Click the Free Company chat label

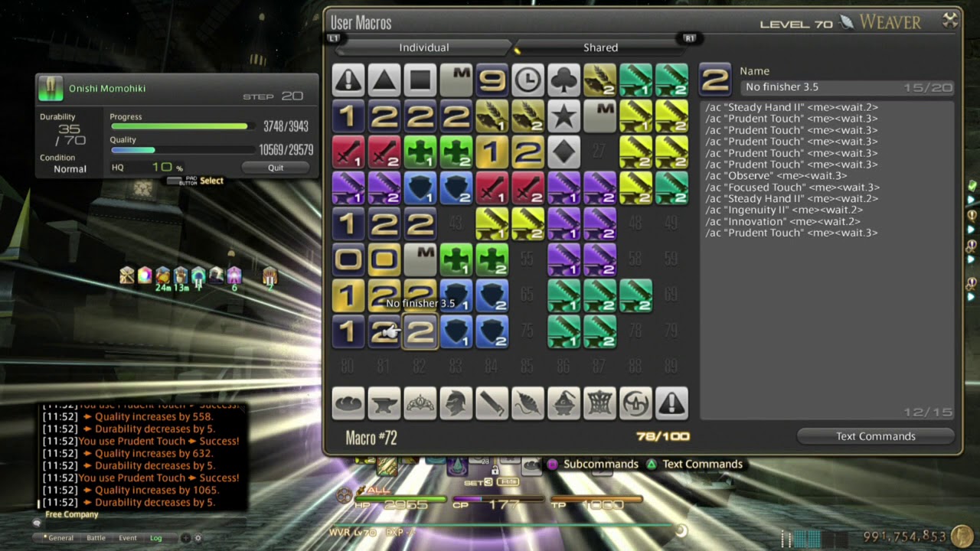72,514
